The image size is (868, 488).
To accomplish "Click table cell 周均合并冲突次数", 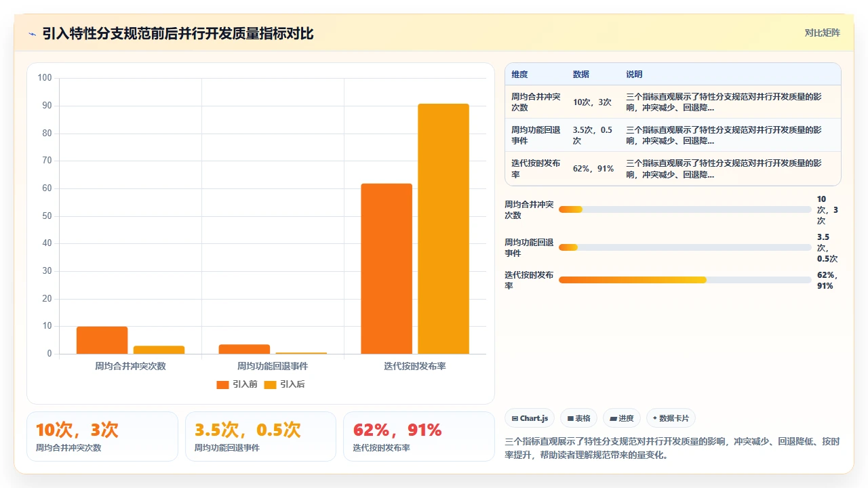I will [536, 102].
